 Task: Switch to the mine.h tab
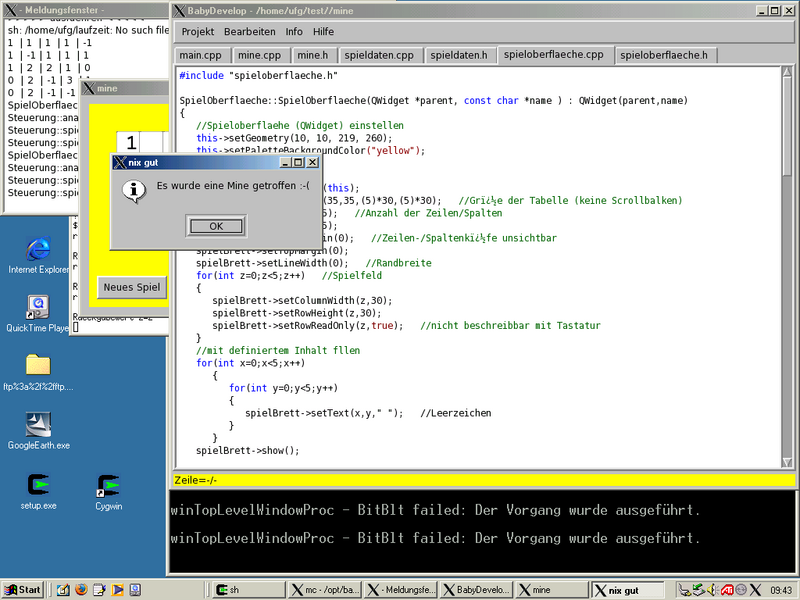313,55
